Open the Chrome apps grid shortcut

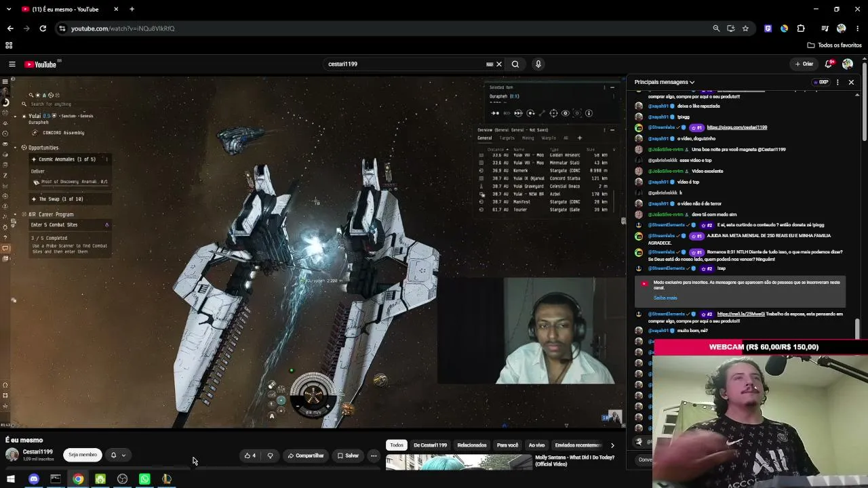pos(9,45)
